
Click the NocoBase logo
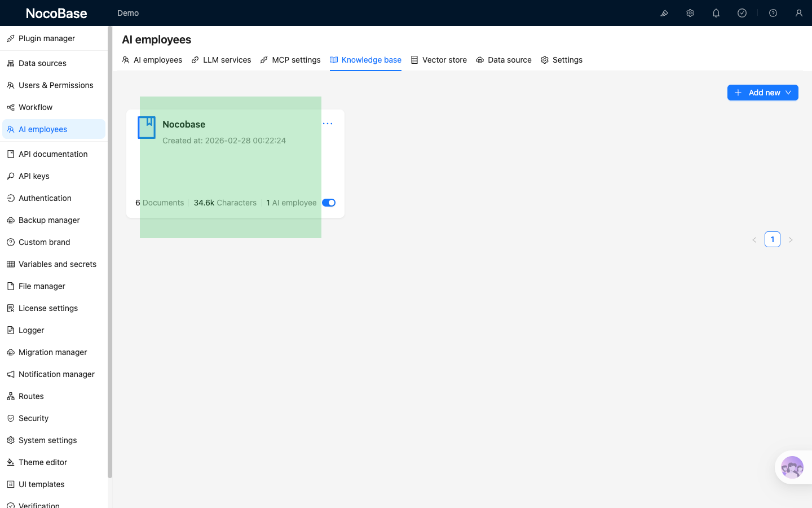click(x=56, y=13)
